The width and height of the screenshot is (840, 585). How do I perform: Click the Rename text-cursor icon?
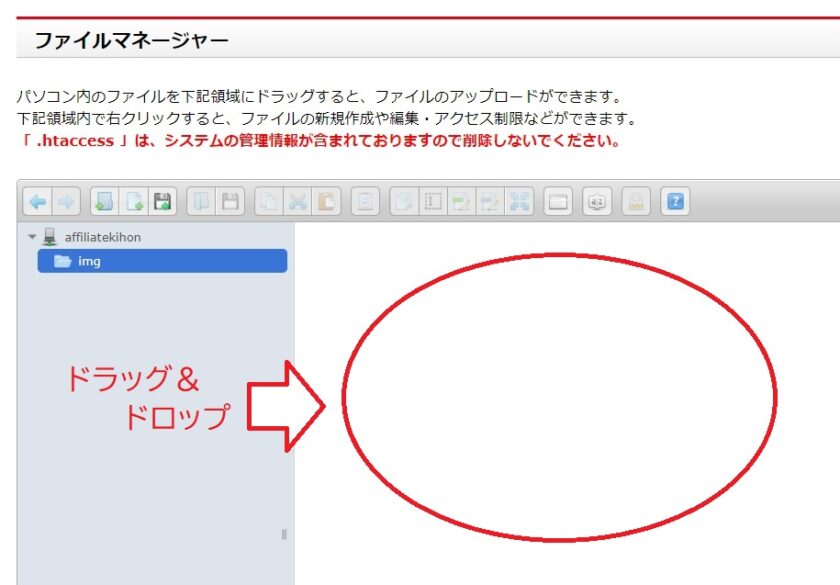[433, 201]
